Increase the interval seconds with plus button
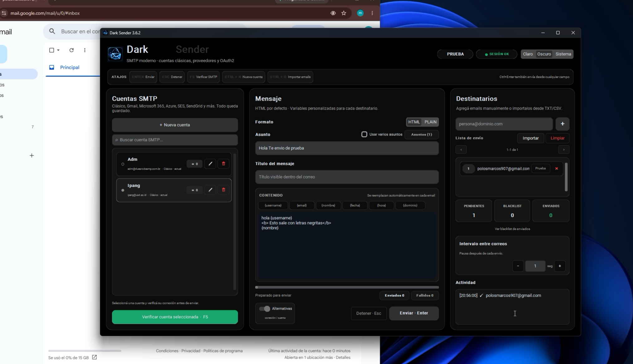Image resolution: width=633 pixels, height=364 pixels. 560,266
